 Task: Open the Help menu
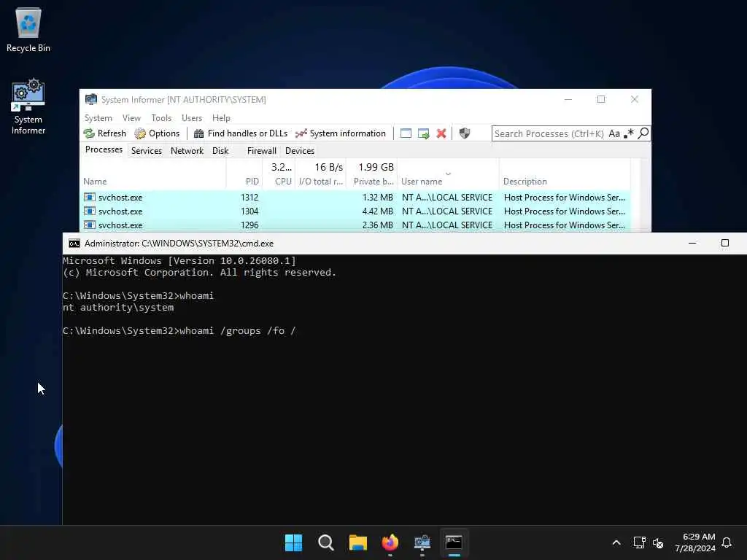click(221, 117)
